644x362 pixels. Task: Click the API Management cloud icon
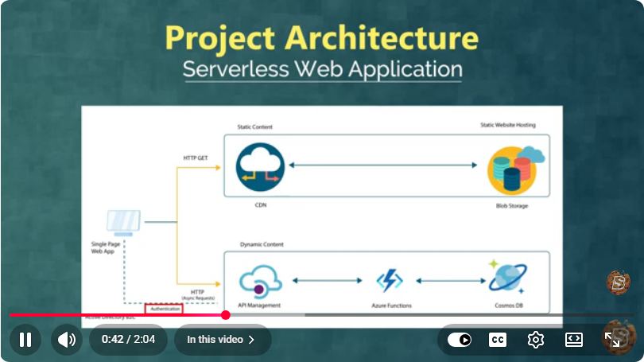pos(260,282)
